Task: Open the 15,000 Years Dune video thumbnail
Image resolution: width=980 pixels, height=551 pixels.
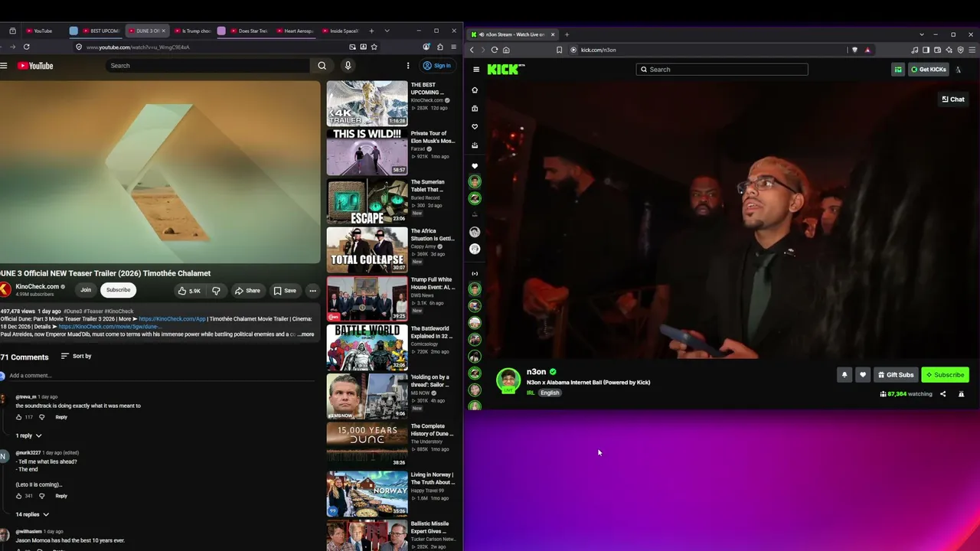Action: tap(367, 445)
